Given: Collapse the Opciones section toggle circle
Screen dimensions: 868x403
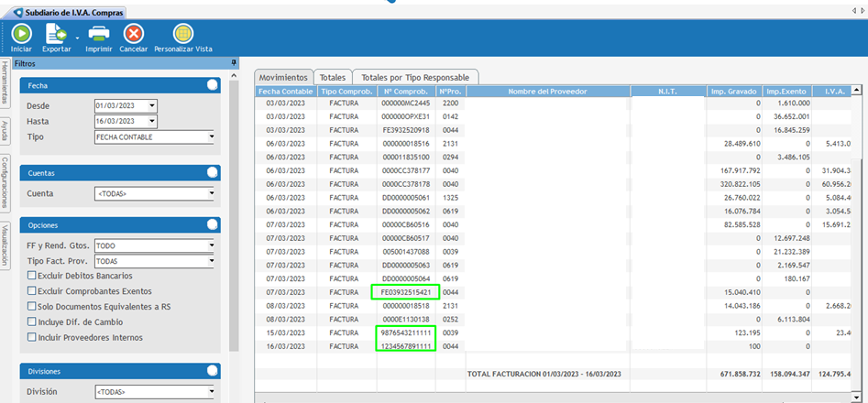Looking at the screenshot, I should [212, 224].
